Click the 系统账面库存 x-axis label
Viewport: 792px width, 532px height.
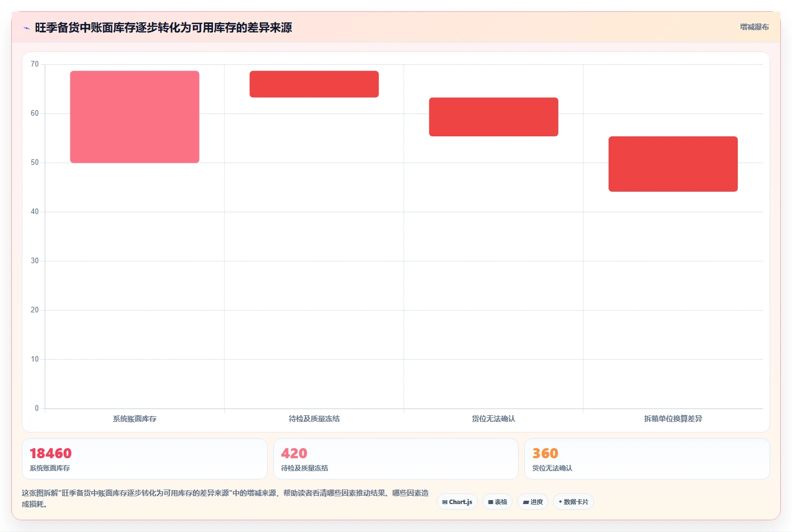pyautogui.click(x=135, y=419)
